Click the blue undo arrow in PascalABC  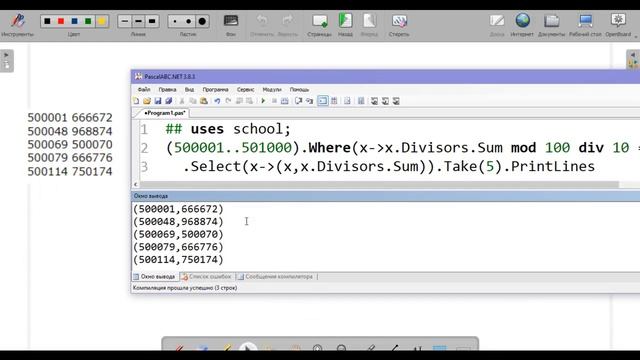217,101
